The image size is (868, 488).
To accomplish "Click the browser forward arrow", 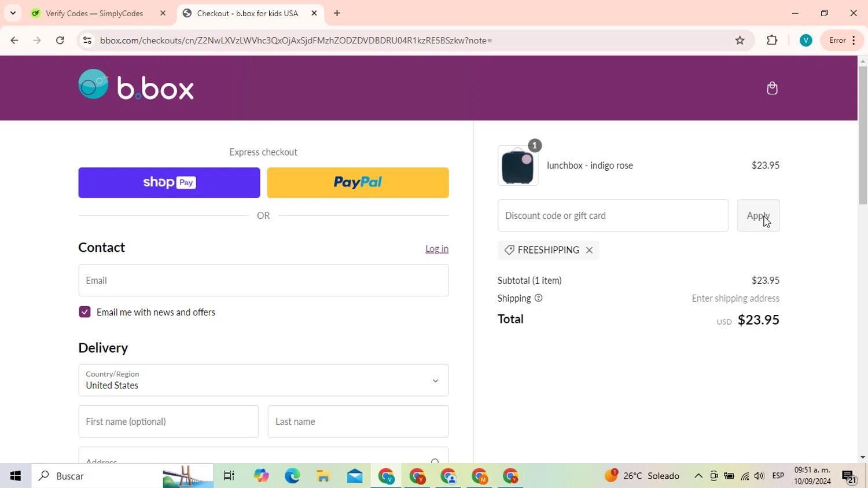I will tap(37, 41).
